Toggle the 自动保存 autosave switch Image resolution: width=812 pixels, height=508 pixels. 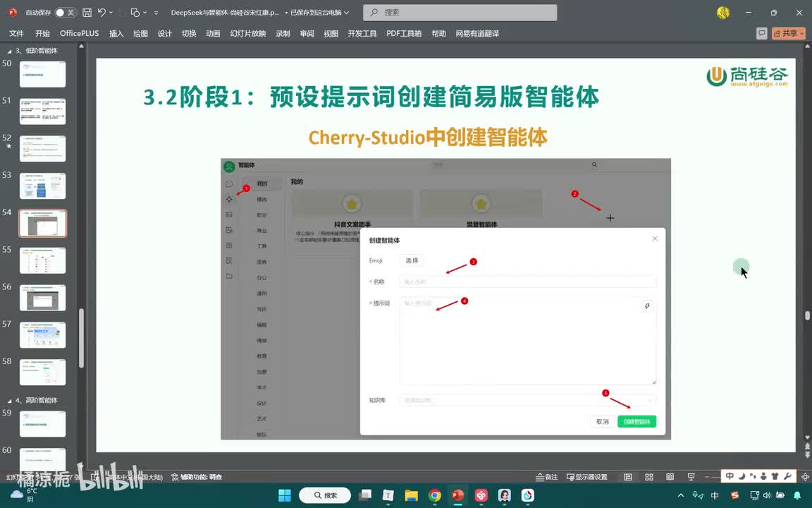66,13
